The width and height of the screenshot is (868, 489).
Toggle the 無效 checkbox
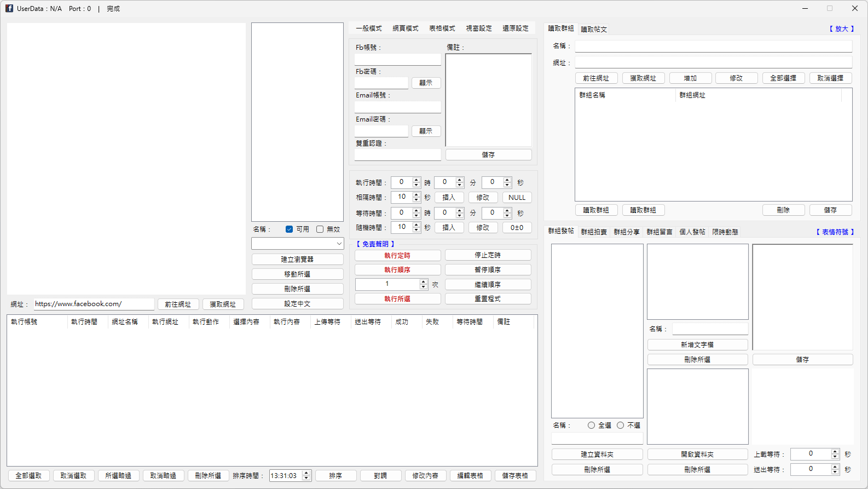pos(320,229)
